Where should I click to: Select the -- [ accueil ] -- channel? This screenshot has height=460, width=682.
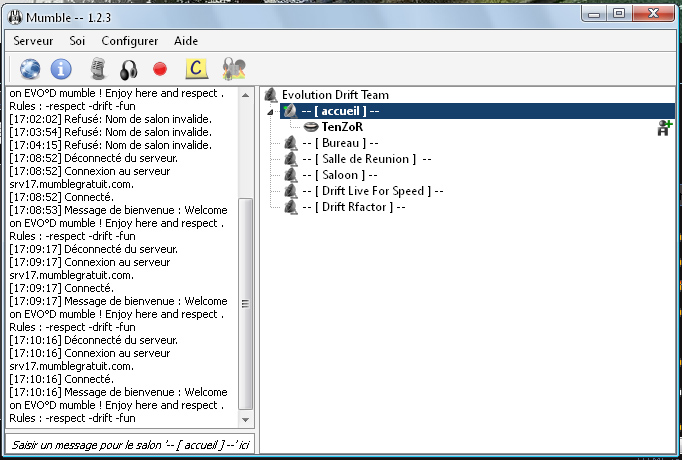tap(478, 111)
